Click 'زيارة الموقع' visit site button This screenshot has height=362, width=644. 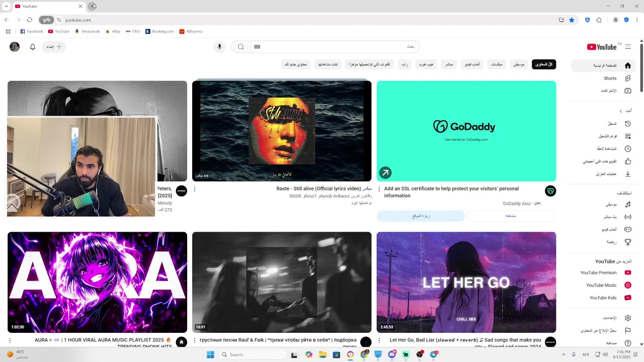pos(421,216)
